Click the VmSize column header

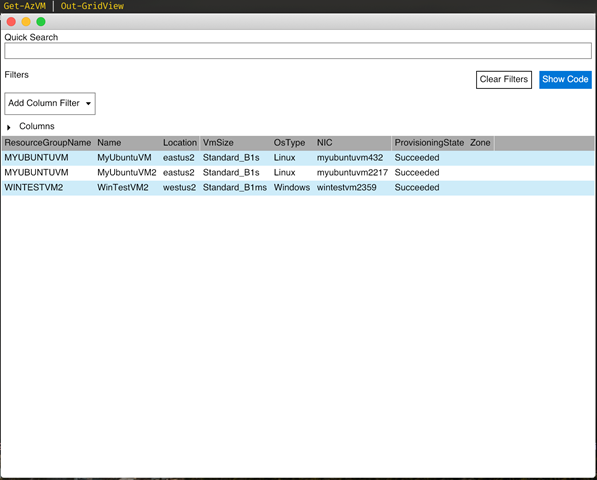[x=218, y=143]
